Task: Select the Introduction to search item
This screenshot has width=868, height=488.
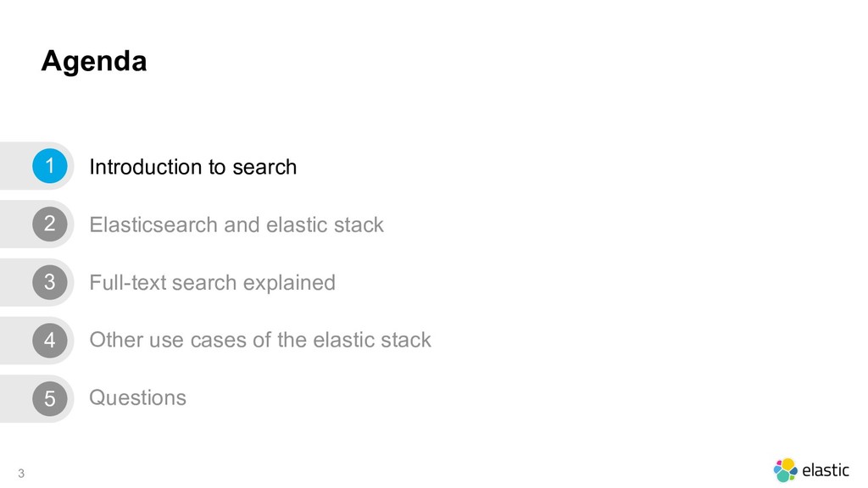Action: 192,167
